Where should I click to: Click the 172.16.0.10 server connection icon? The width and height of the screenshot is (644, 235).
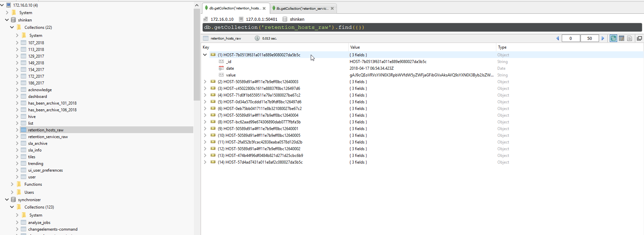(x=9, y=5)
